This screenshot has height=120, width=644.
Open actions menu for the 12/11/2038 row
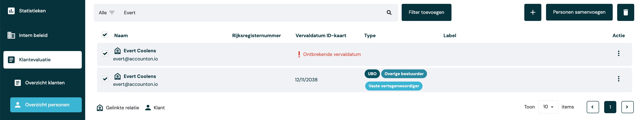tap(618, 79)
